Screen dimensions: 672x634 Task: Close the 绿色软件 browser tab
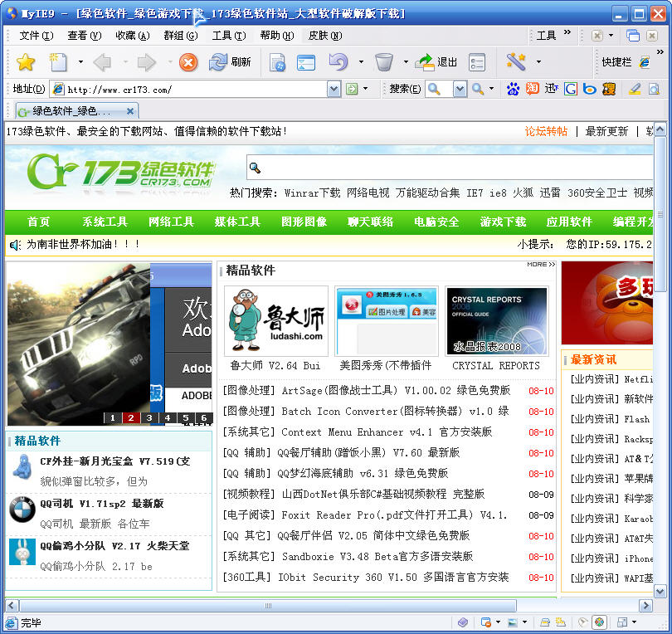tap(131, 110)
